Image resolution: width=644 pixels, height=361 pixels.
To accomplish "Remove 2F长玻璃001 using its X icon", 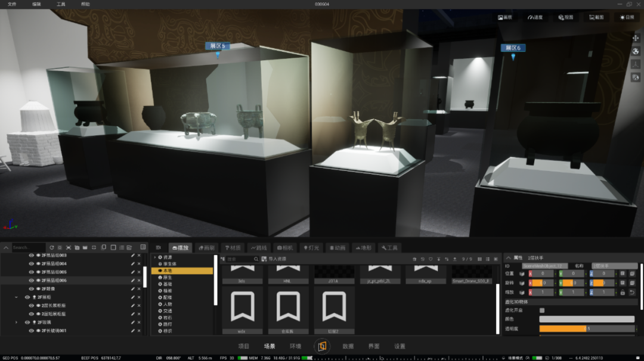I will (x=139, y=331).
